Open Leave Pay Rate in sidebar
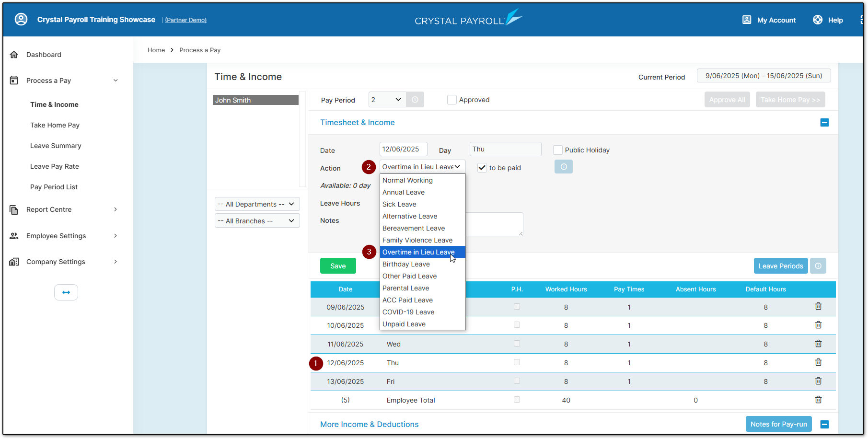Viewport: 868px width, 439px height. (55, 166)
